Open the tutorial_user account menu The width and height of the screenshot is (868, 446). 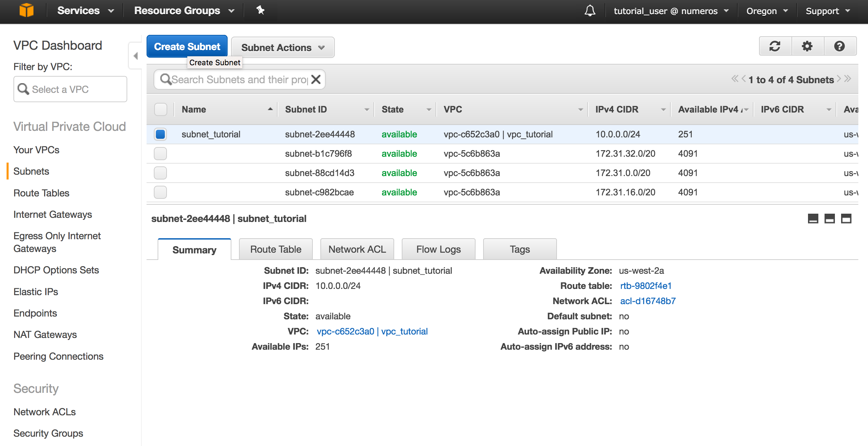[x=671, y=11]
